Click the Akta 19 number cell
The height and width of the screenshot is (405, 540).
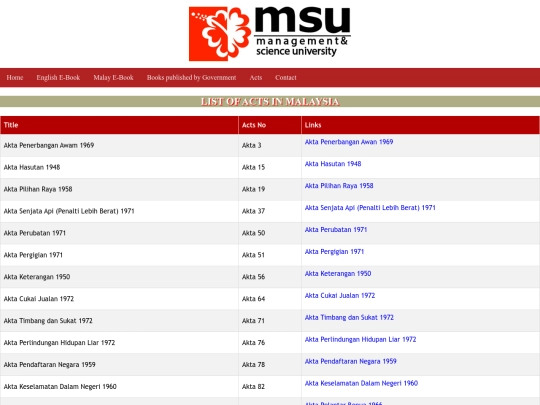pyautogui.click(x=270, y=189)
